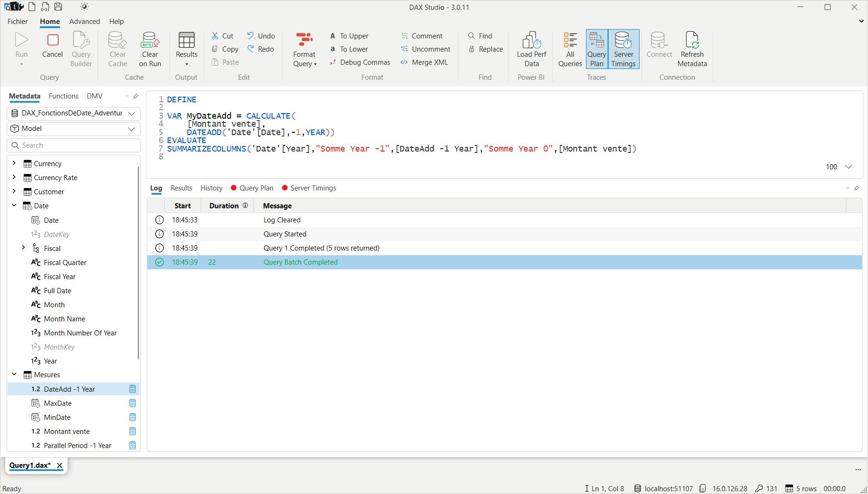Click the save icon in title bar
This screenshot has height=494, width=868.
click(58, 7)
